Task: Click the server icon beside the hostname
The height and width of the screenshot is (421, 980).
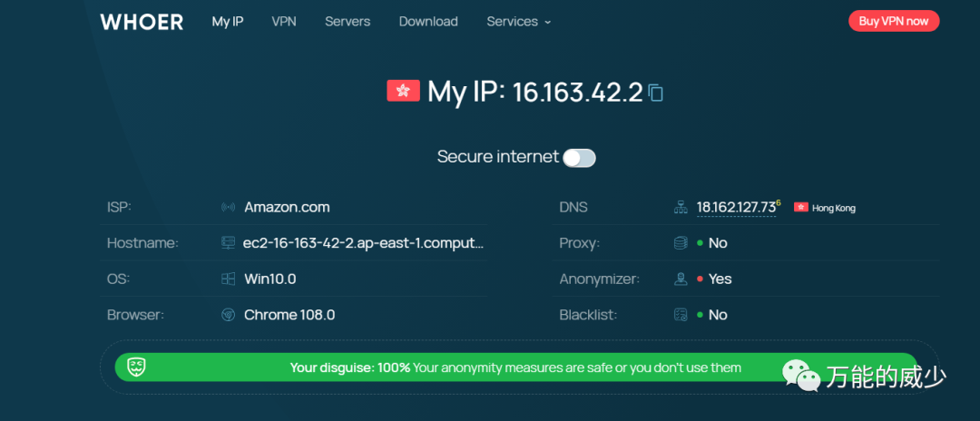Action: pyautogui.click(x=228, y=243)
